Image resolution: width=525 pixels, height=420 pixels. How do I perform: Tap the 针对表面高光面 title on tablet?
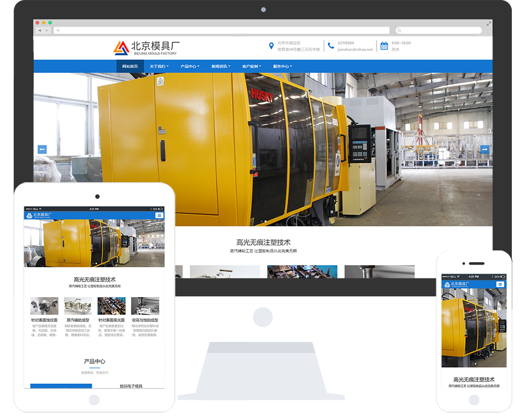tap(111, 320)
